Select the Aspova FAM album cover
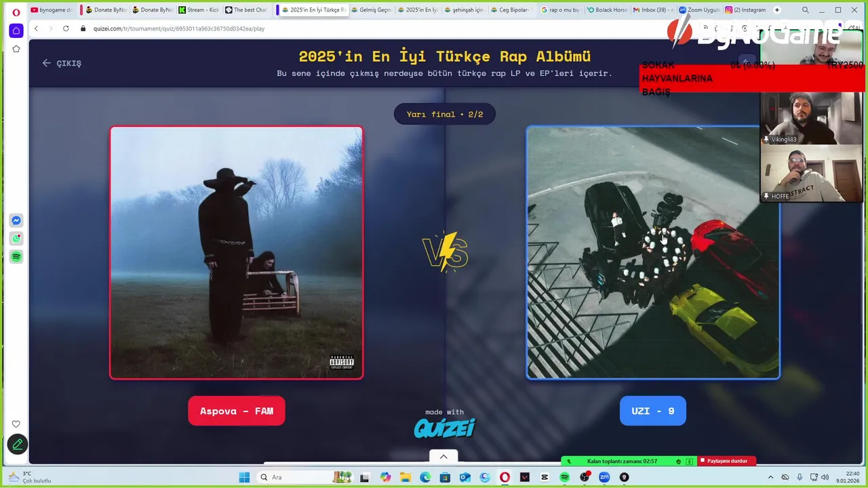 [x=236, y=252]
